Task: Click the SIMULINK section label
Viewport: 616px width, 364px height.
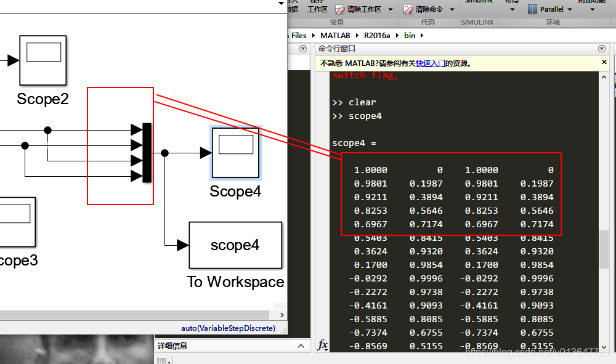Action: point(478,22)
